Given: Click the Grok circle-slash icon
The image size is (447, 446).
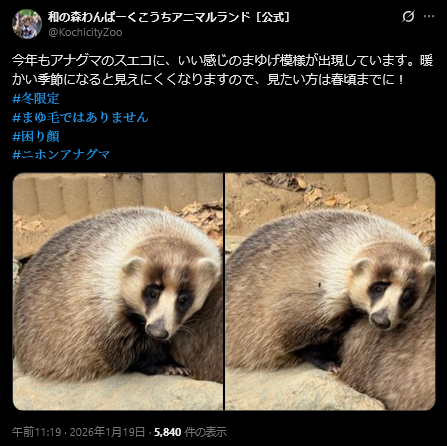Looking at the screenshot, I should pyautogui.click(x=408, y=16).
